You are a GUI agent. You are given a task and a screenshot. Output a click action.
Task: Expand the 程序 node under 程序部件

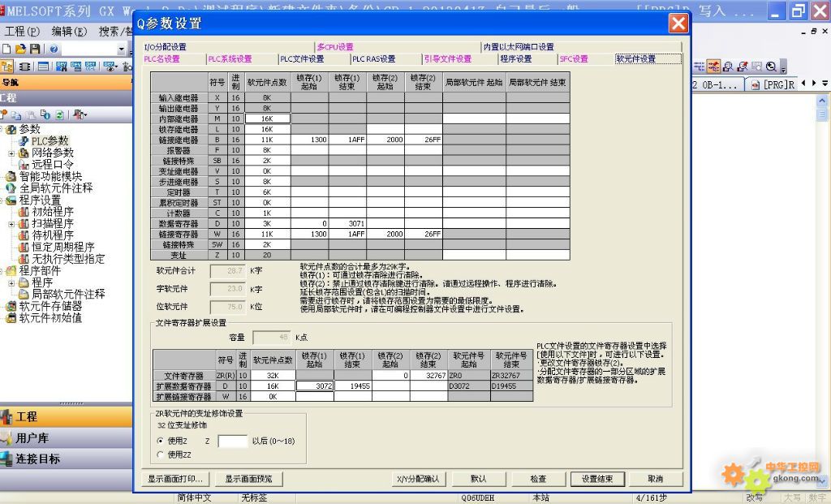(11, 283)
